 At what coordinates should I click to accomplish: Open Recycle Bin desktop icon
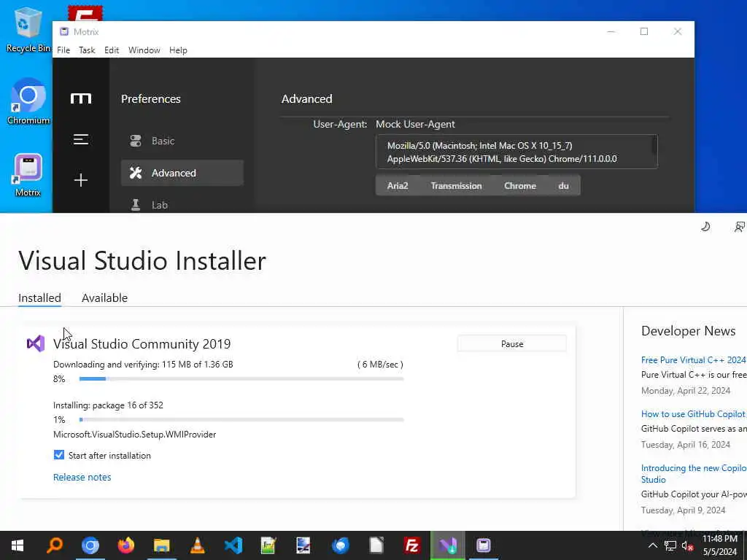click(x=28, y=29)
